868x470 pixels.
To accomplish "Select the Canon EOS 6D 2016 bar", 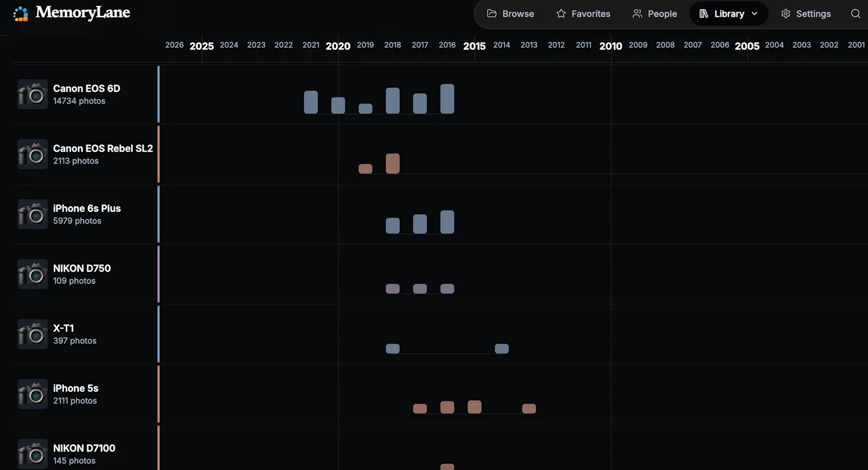I will pyautogui.click(x=447, y=99).
